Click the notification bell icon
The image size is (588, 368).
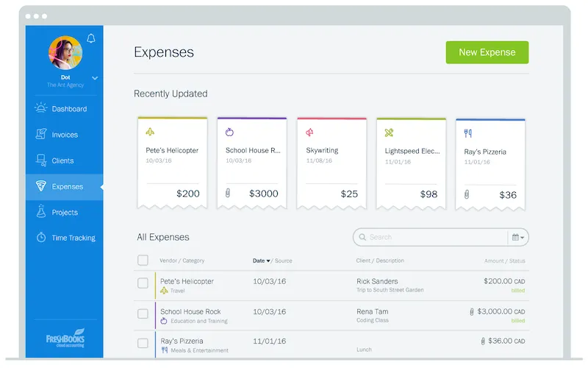[x=91, y=39]
